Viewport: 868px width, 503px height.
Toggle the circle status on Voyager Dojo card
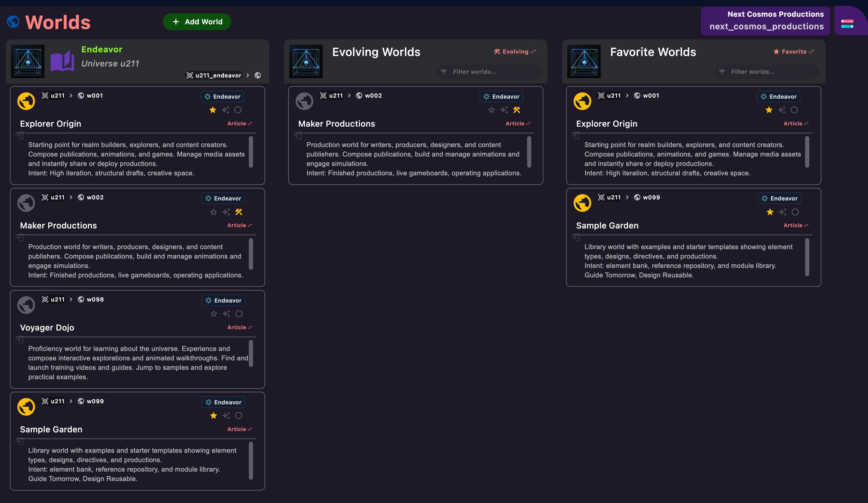pos(239,314)
